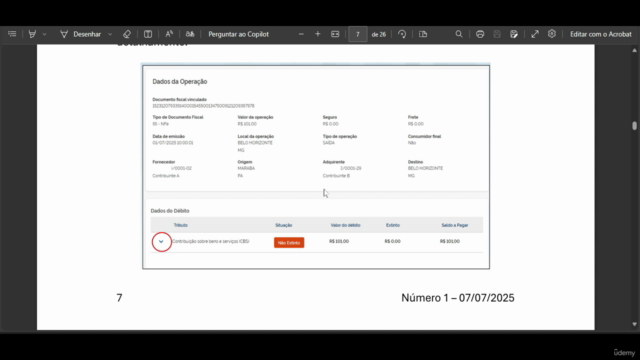Screen dimensions: 640x360
Task: Select the highlight tool
Action: [x=32, y=34]
